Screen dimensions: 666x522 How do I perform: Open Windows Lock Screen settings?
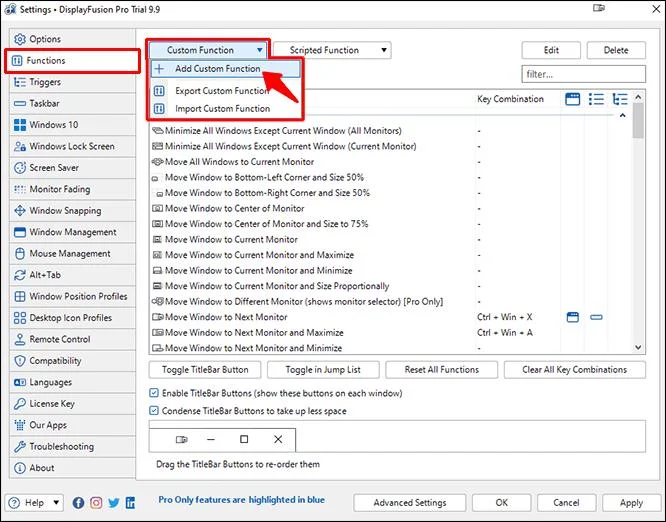point(72,146)
